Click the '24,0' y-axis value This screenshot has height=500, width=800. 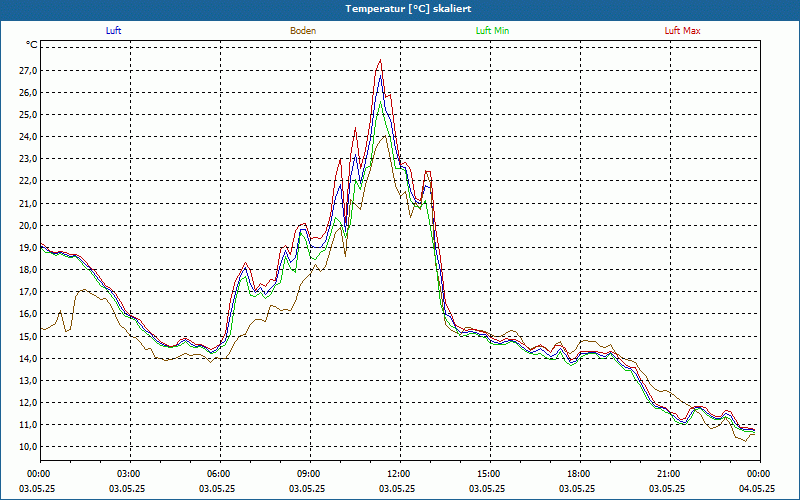tap(28, 137)
